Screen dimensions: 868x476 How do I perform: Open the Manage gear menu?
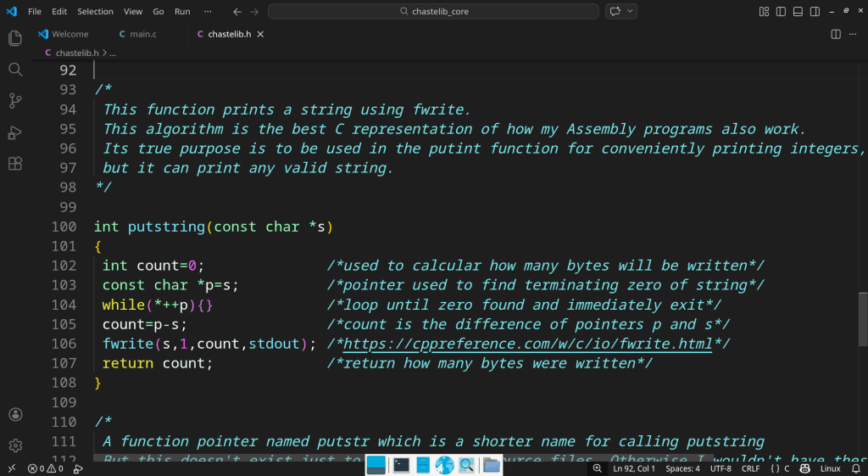(x=14, y=445)
